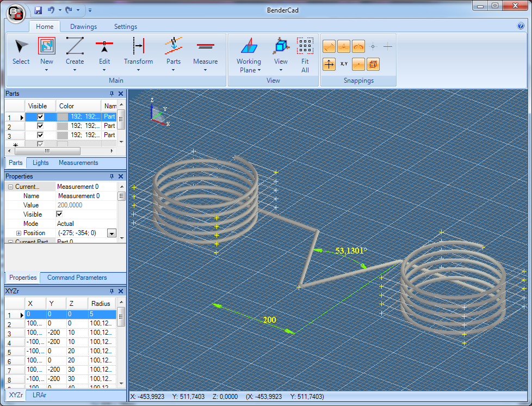Save using the floppy disk icon
The width and height of the screenshot is (532, 406).
coord(38,10)
